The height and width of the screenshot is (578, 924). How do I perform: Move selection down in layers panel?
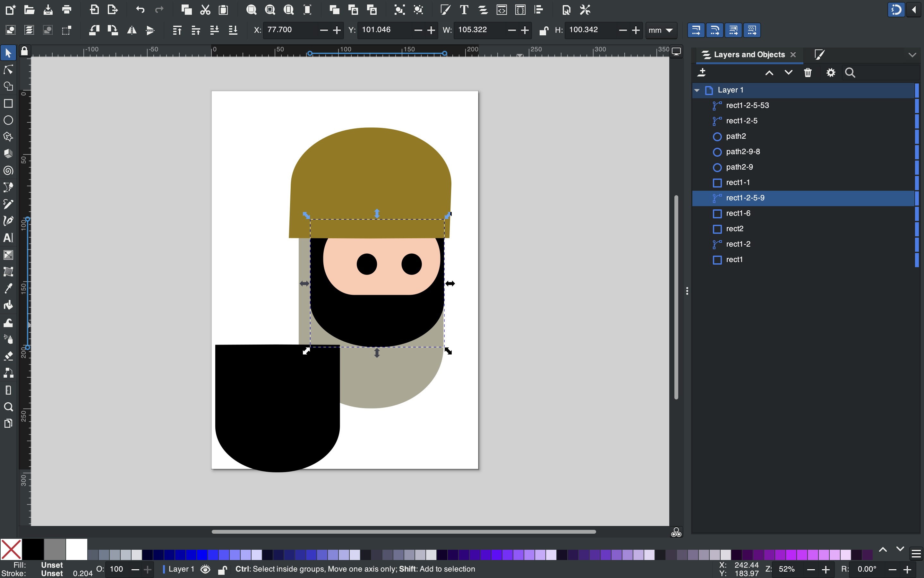point(788,73)
